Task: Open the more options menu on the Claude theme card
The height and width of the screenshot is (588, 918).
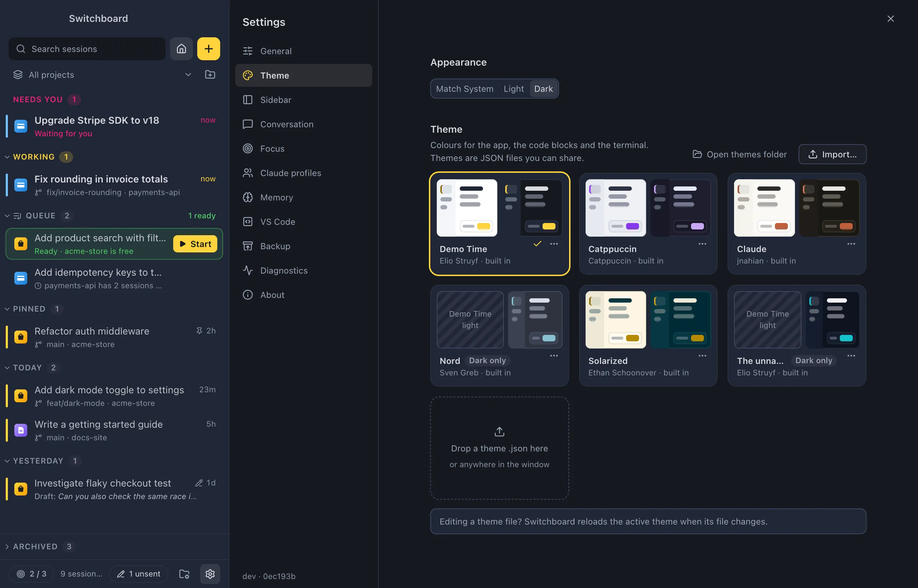Action: pos(851,244)
